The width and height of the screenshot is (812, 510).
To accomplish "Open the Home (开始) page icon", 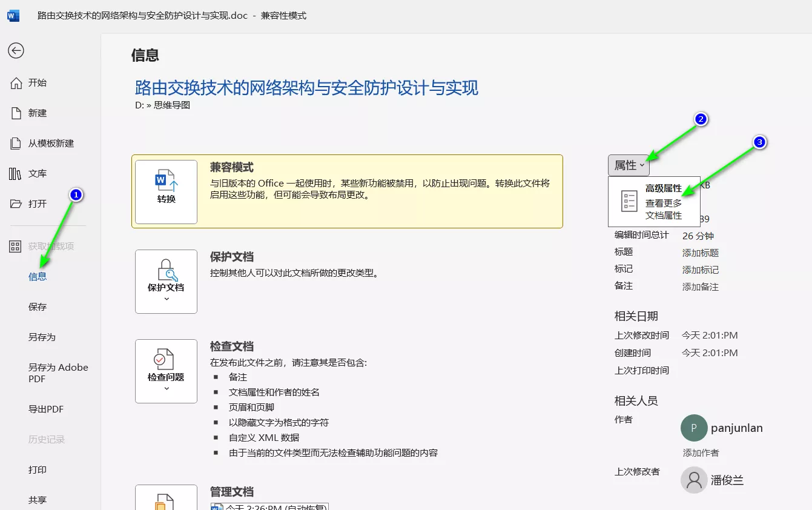I will click(16, 83).
